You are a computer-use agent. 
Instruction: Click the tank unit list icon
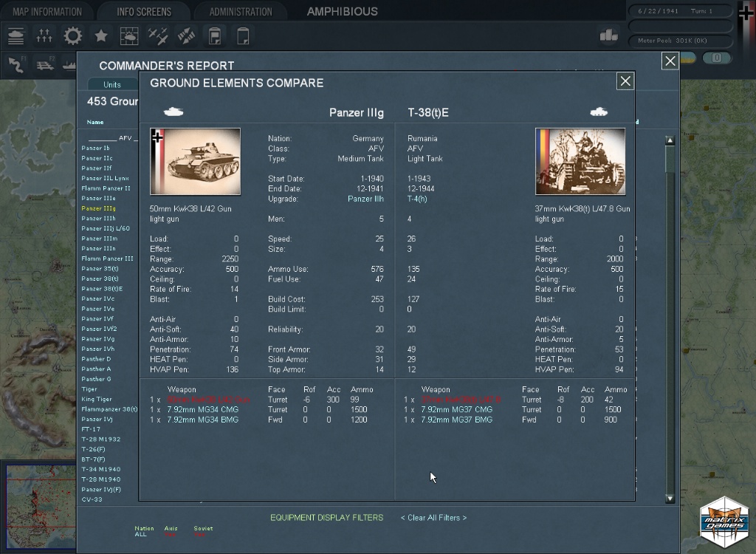16,36
